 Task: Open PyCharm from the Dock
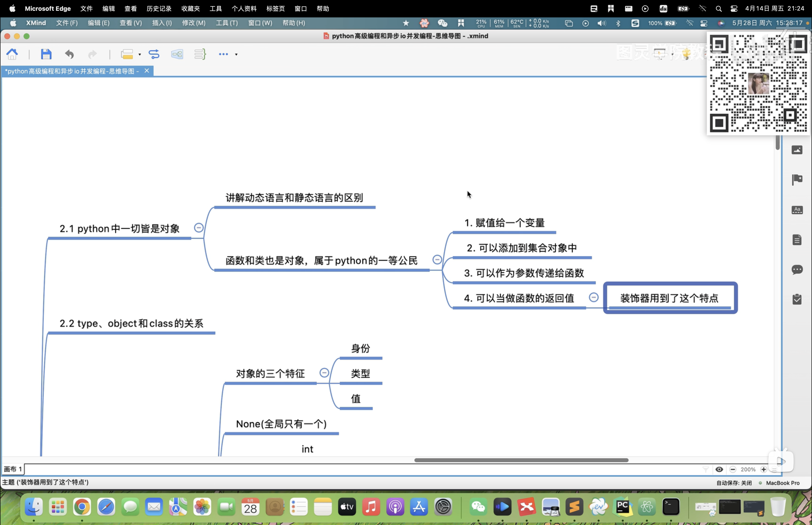tap(623, 507)
